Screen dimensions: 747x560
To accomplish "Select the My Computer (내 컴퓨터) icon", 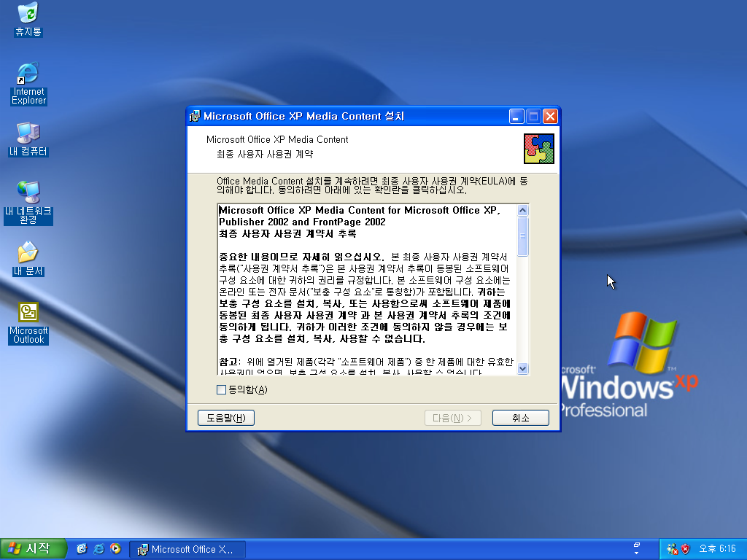I will point(28,139).
